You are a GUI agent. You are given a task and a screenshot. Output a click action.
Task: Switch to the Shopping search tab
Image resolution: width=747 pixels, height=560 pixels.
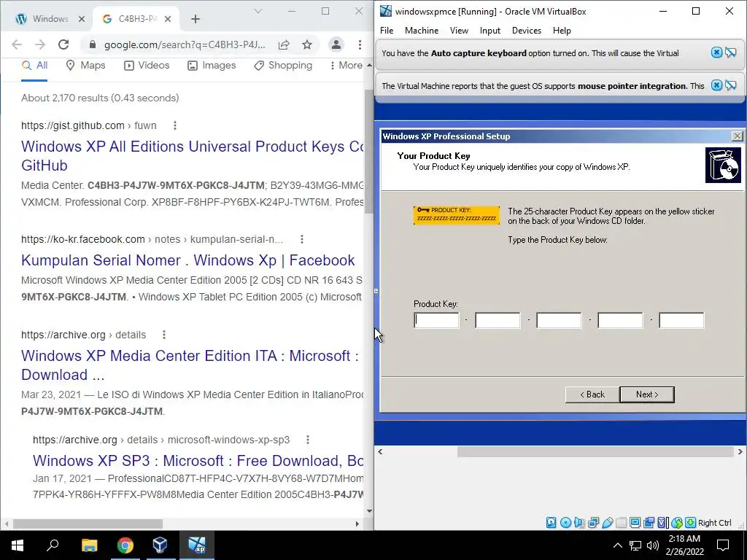point(283,65)
